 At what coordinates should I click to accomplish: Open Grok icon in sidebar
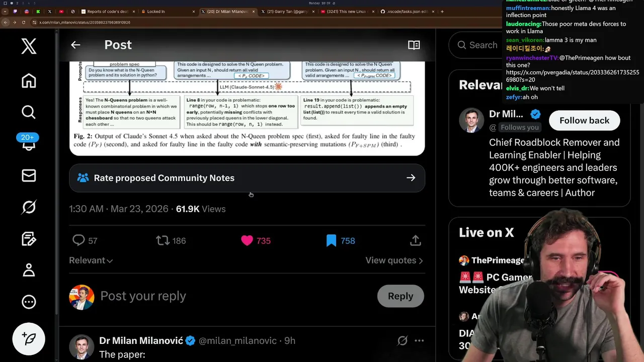click(29, 207)
